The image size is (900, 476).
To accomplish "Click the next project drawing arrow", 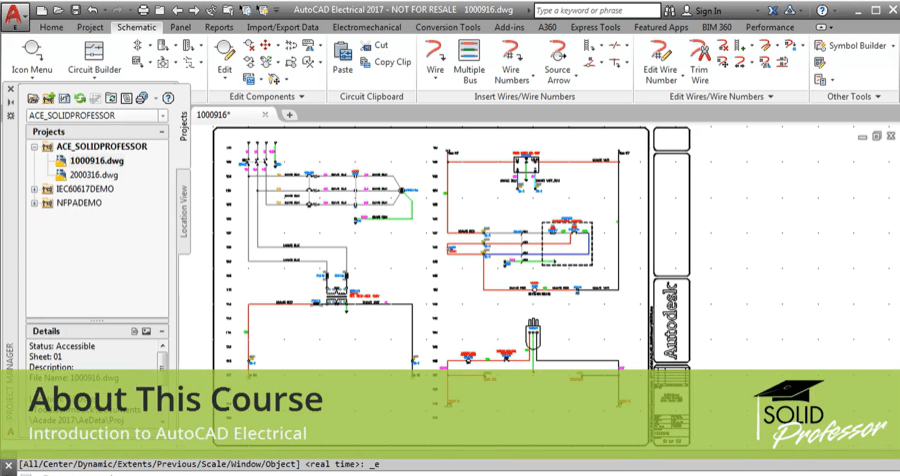I will click(x=194, y=10).
